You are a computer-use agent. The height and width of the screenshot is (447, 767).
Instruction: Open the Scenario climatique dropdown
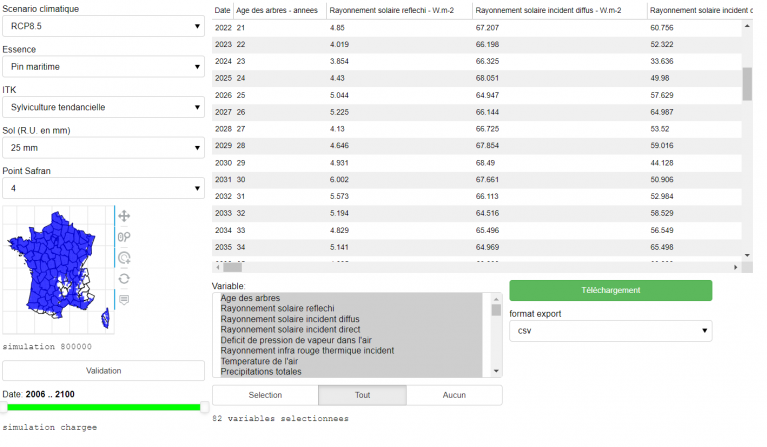[x=103, y=25]
